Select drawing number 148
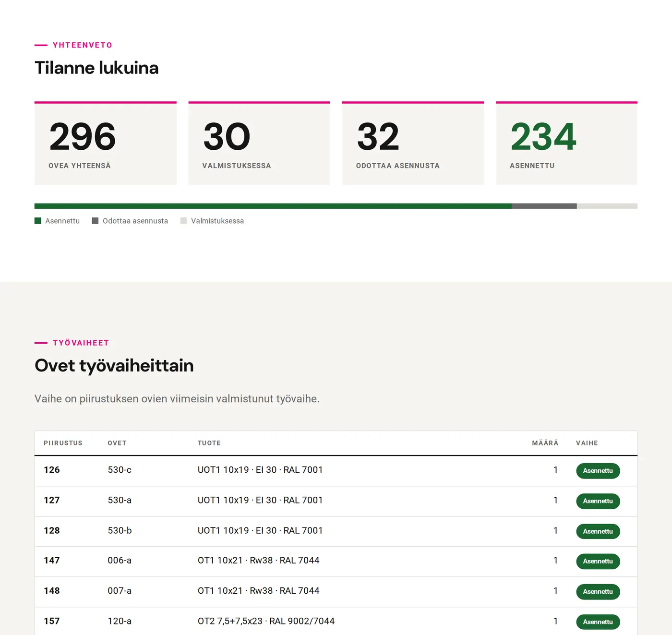This screenshot has height=635, width=672. click(x=52, y=591)
